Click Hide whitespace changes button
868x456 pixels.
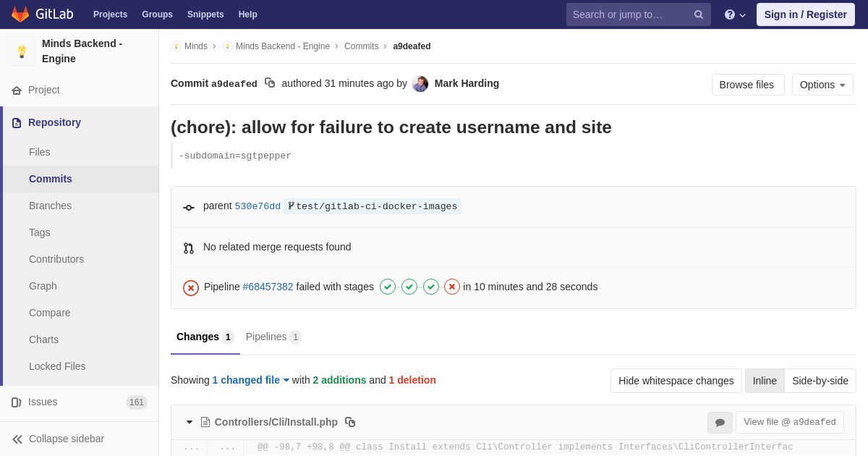point(676,381)
